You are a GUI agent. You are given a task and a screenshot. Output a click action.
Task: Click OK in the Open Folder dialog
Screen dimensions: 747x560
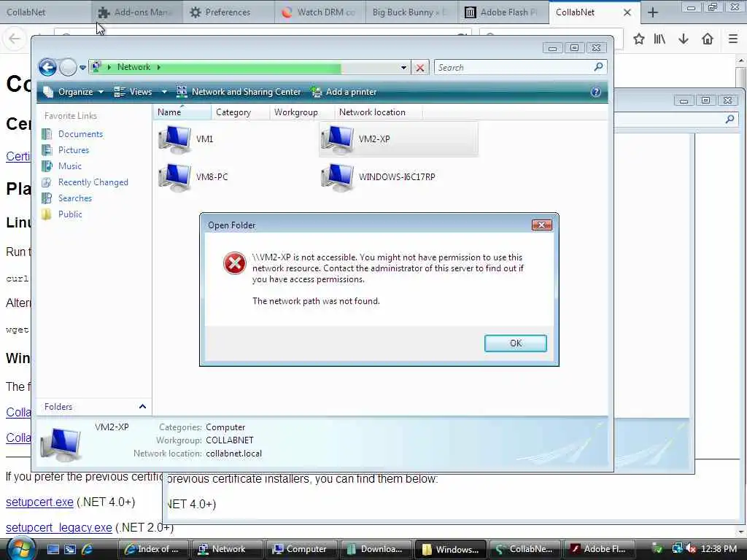(x=516, y=343)
